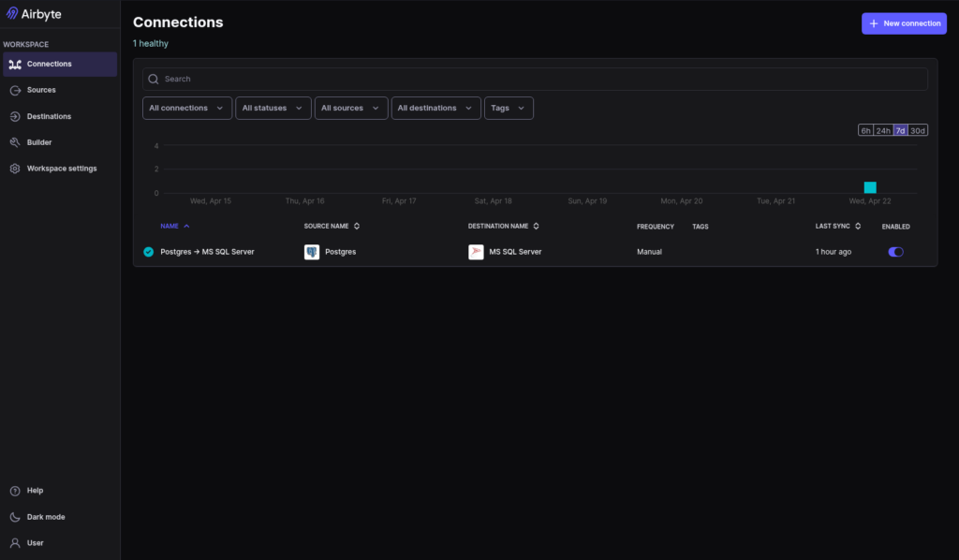Click the New connection button
Image resolution: width=959 pixels, height=560 pixels.
pyautogui.click(x=904, y=22)
